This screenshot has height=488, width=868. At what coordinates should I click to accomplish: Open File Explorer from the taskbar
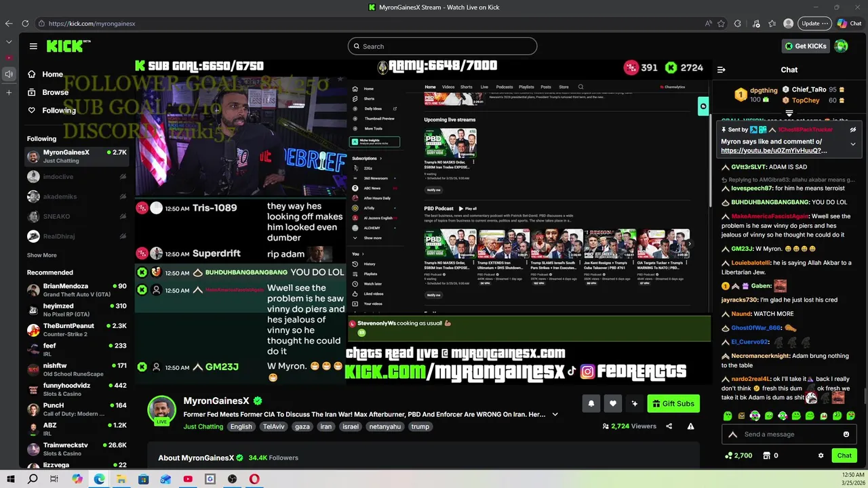[121, 479]
